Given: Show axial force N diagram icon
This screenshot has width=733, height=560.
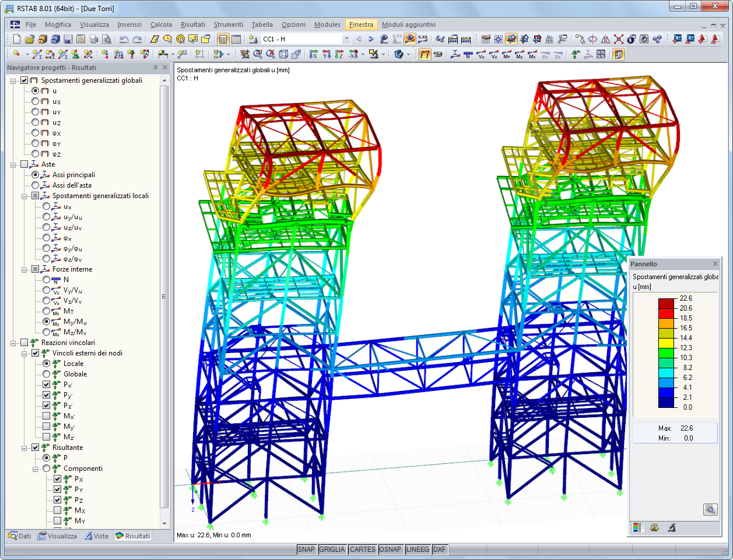Looking at the screenshot, I should click(x=468, y=55).
